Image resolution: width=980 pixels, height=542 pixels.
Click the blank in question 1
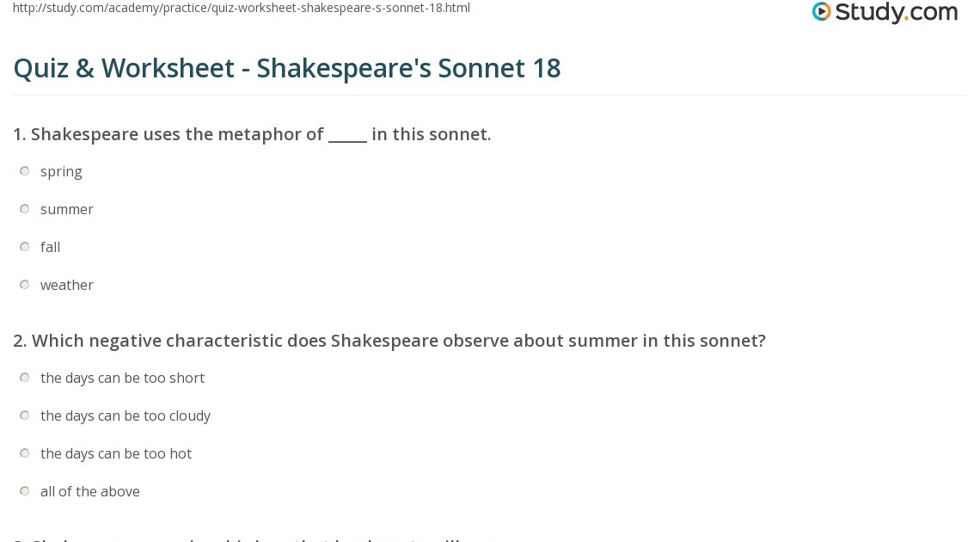(x=347, y=135)
